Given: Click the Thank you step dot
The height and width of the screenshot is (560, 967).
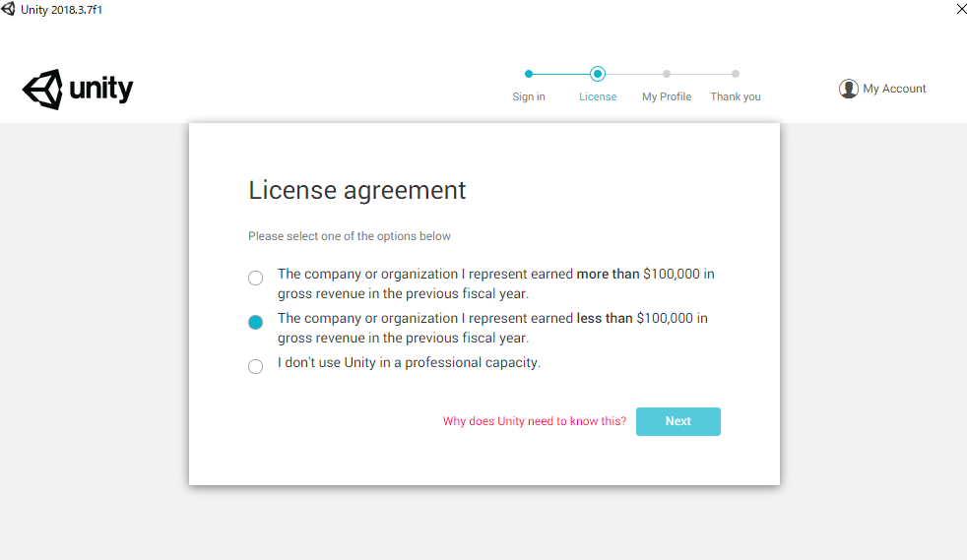Looking at the screenshot, I should [x=736, y=74].
